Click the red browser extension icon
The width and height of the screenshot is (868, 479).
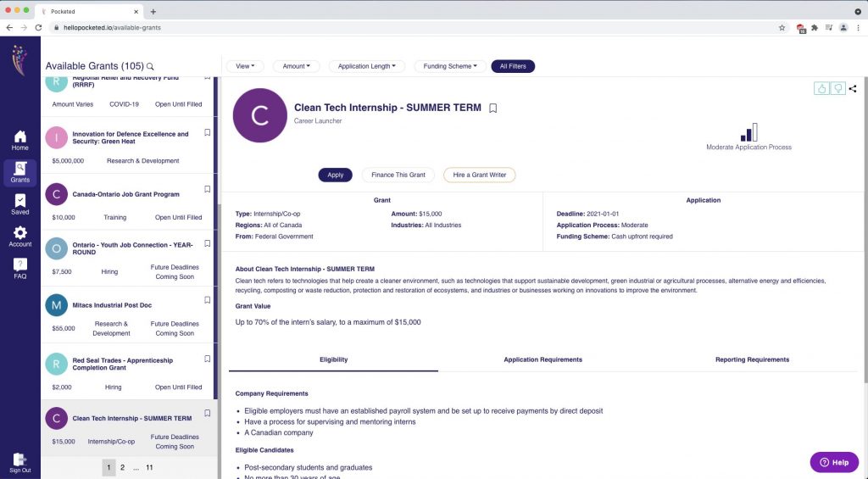point(800,28)
